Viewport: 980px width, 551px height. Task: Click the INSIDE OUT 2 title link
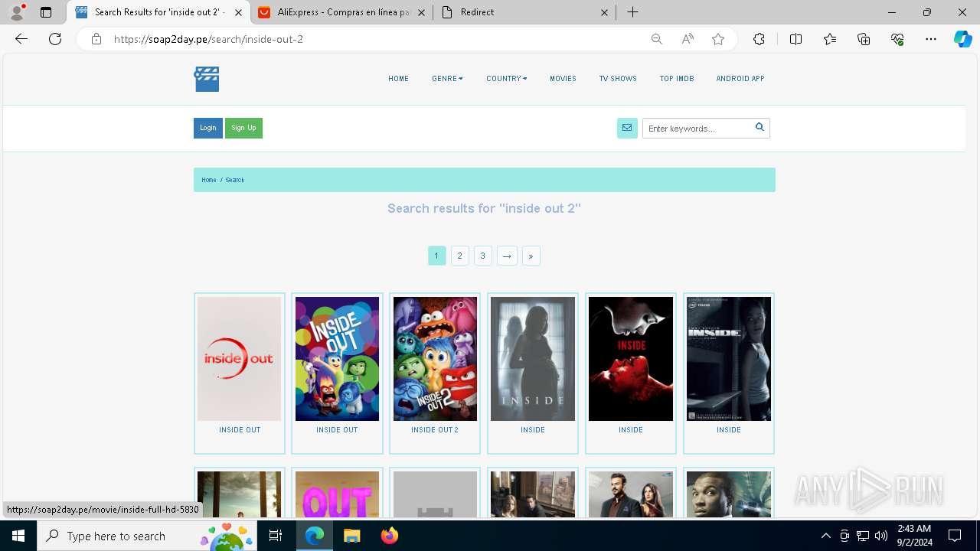click(435, 430)
